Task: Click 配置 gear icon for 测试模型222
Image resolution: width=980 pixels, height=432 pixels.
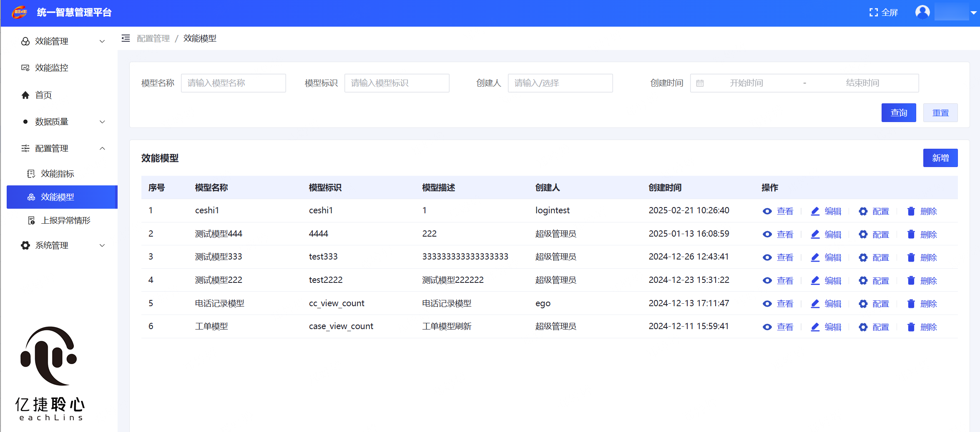Action: coord(863,280)
